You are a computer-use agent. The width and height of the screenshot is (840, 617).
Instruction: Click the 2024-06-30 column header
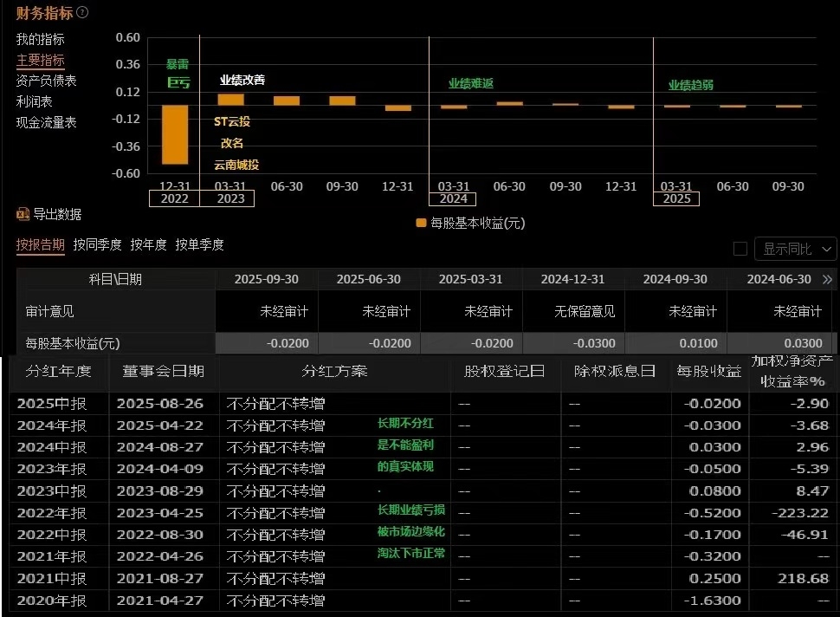click(779, 279)
